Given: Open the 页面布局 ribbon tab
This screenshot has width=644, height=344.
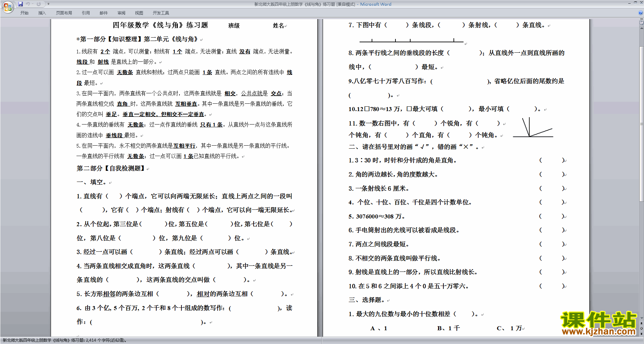Looking at the screenshot, I should 64,13.
